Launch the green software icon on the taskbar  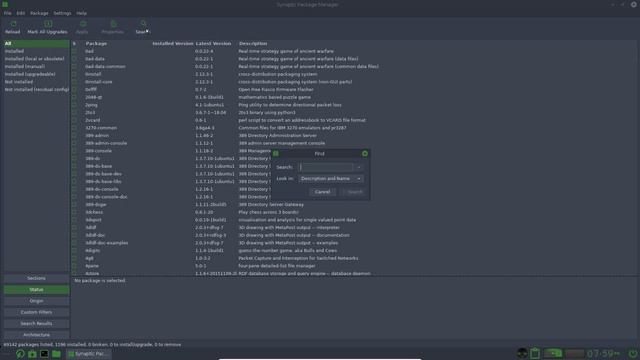click(x=32, y=354)
